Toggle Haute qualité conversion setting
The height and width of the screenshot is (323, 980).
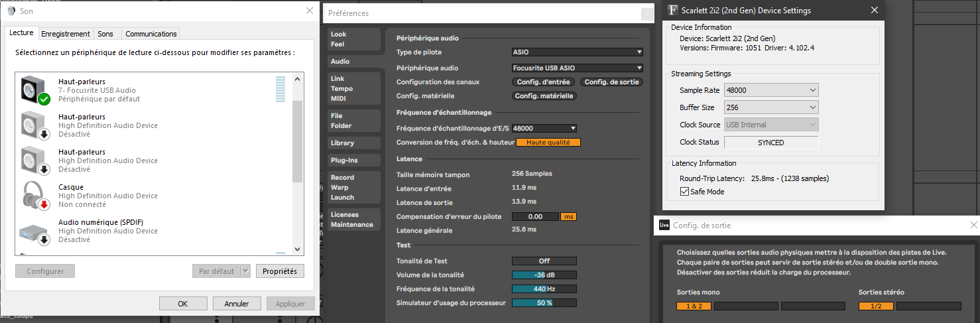[x=548, y=143]
